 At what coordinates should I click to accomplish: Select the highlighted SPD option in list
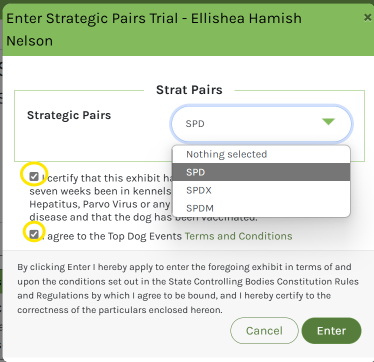261,172
